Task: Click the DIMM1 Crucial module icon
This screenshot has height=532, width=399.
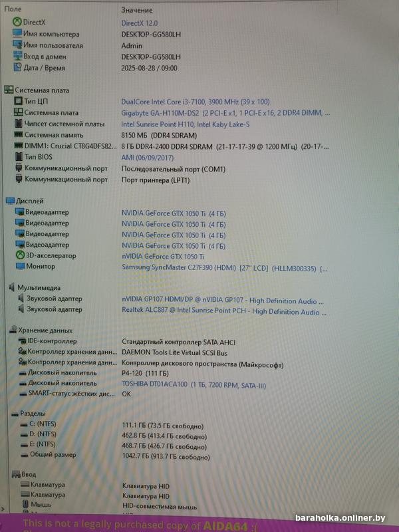Action: pyautogui.click(x=19, y=146)
